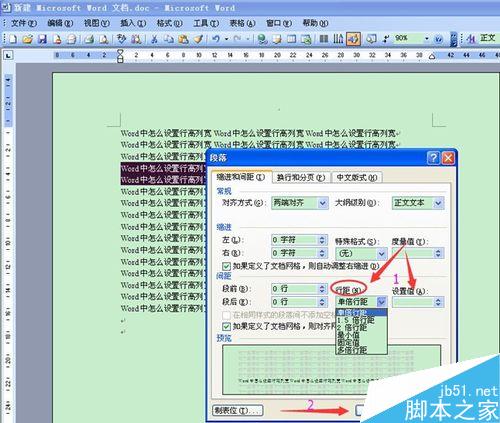The height and width of the screenshot is (423, 500).
Task: Open the 视图 menu
Action: tap(96, 23)
